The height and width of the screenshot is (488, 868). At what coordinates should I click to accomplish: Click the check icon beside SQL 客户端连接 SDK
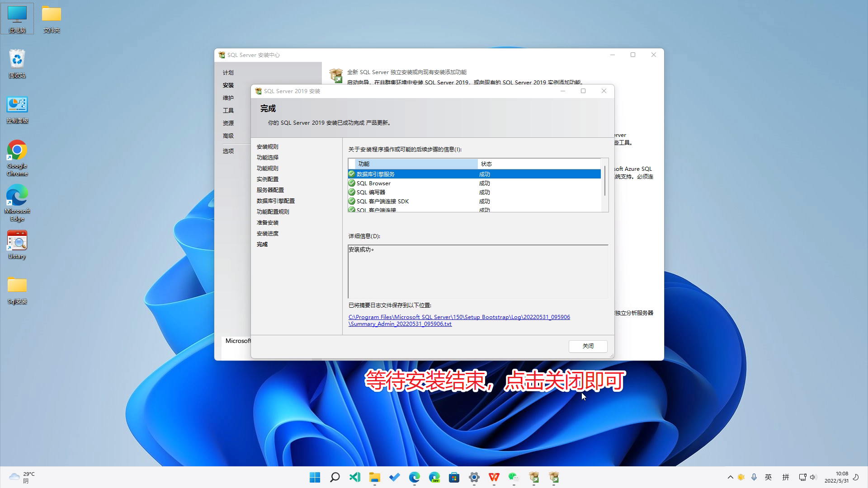pyautogui.click(x=352, y=201)
